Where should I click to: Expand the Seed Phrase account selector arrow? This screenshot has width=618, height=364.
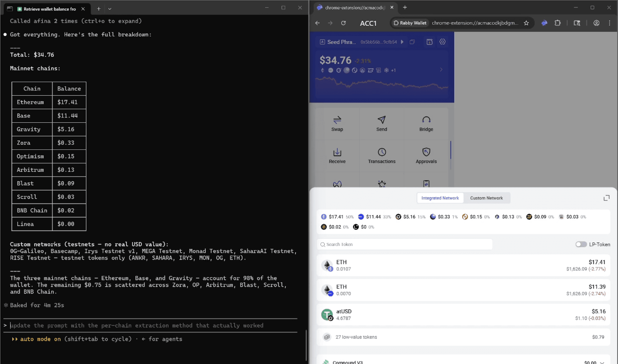point(402,42)
